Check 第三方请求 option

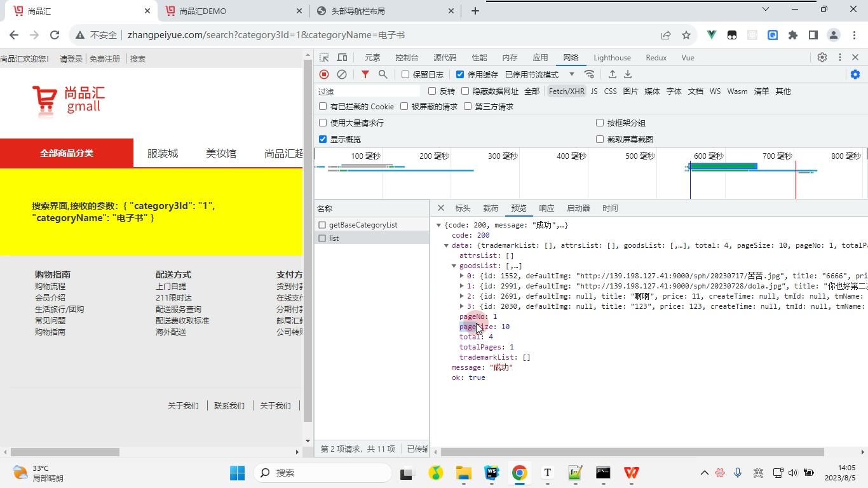point(468,106)
